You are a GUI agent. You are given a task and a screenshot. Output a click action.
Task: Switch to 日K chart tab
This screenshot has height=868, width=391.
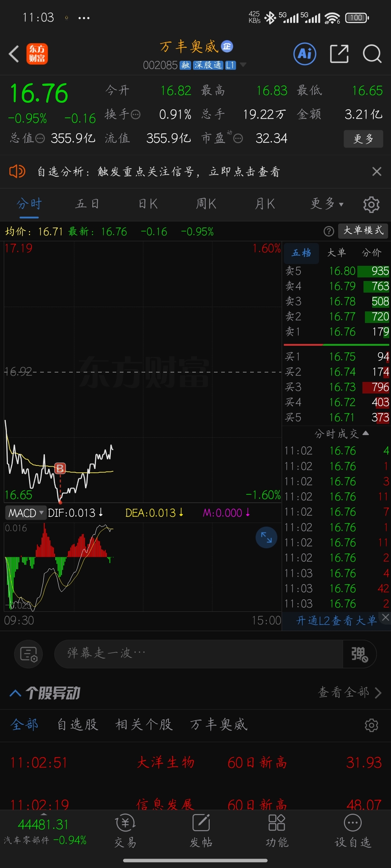coord(148,204)
